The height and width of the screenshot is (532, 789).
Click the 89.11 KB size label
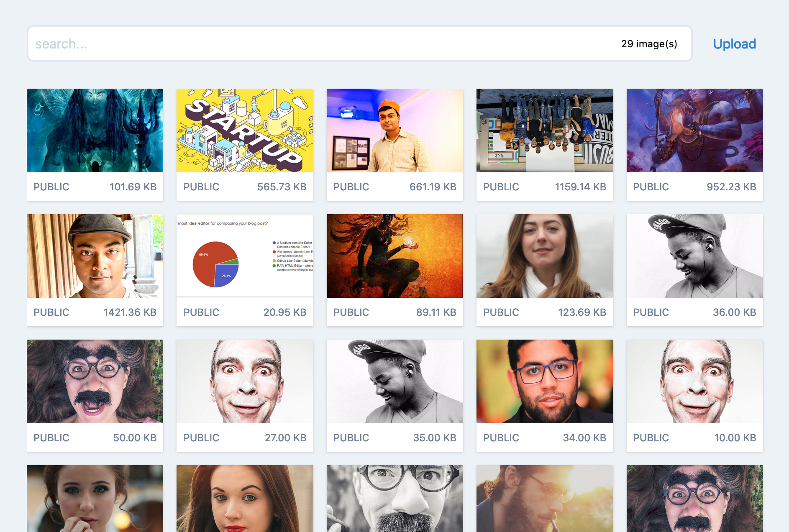[436, 312]
